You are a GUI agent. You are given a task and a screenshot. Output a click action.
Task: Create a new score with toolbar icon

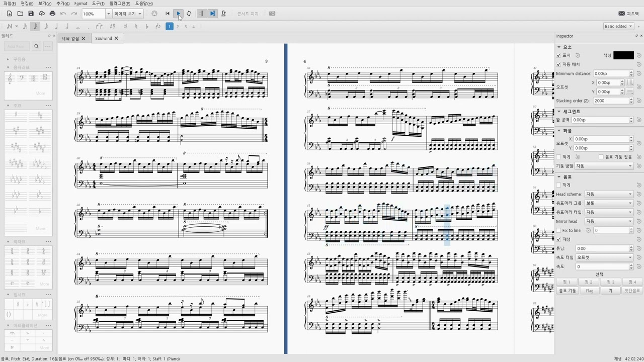pyautogui.click(x=10, y=14)
